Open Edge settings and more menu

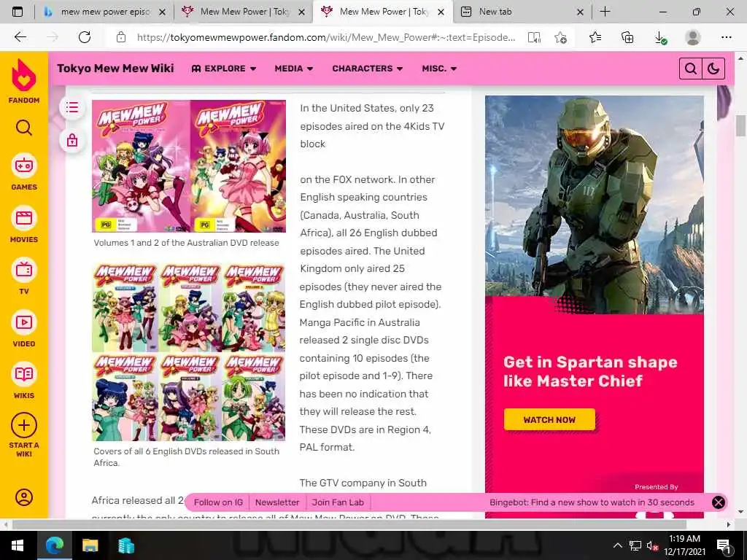click(726, 37)
